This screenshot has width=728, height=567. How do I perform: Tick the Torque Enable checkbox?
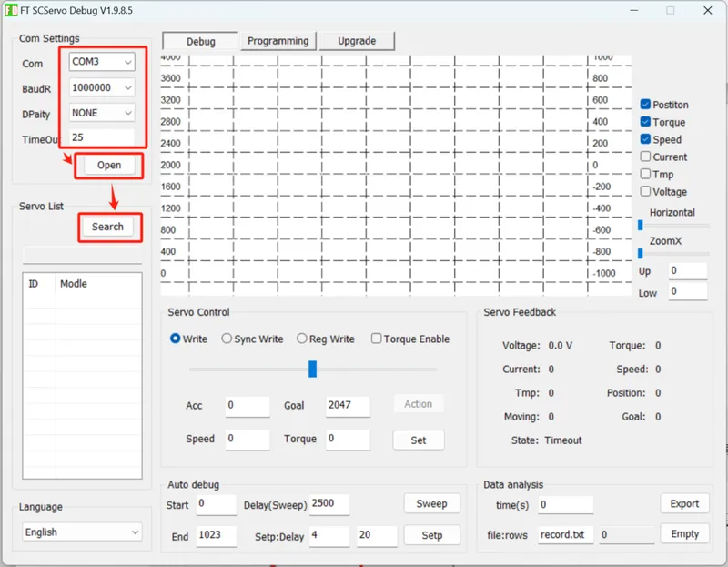376,339
